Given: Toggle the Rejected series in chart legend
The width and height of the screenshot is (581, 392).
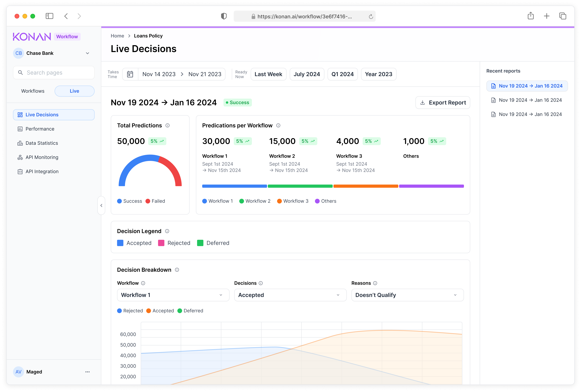Looking at the screenshot, I should [130, 311].
